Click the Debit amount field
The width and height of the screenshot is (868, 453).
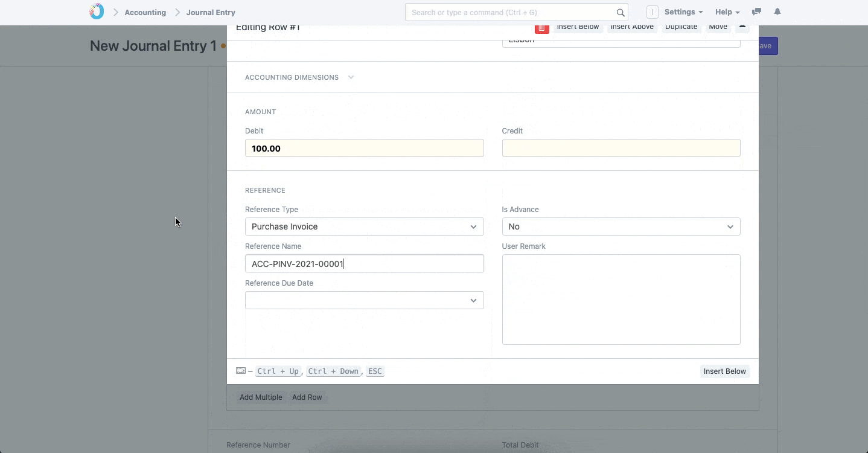click(x=364, y=148)
